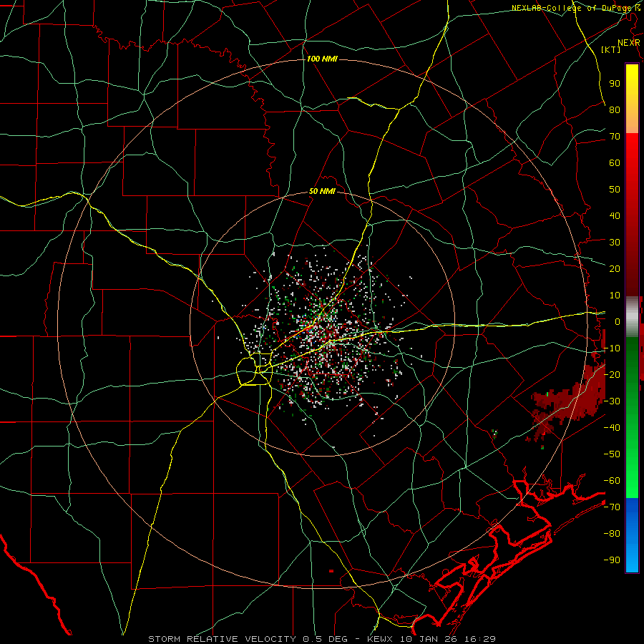Viewport: 644px width, 644px height.
Task: Click the 0 knots scale label
Action: pyautogui.click(x=618, y=321)
